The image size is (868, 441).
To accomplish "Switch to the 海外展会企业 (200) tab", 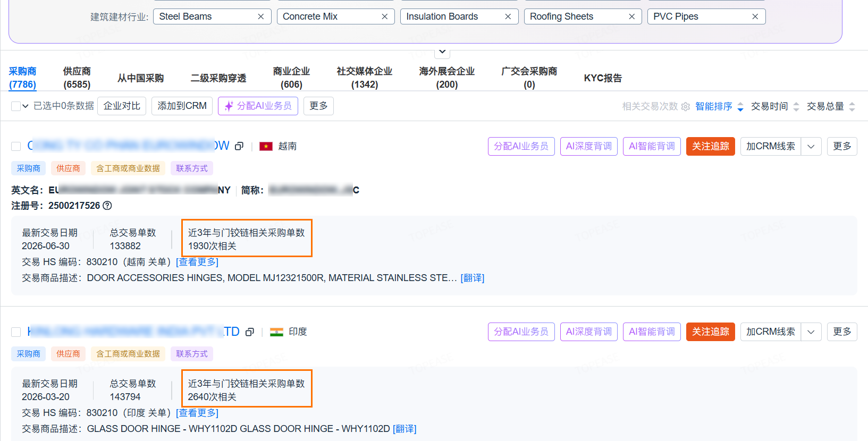I will point(447,78).
